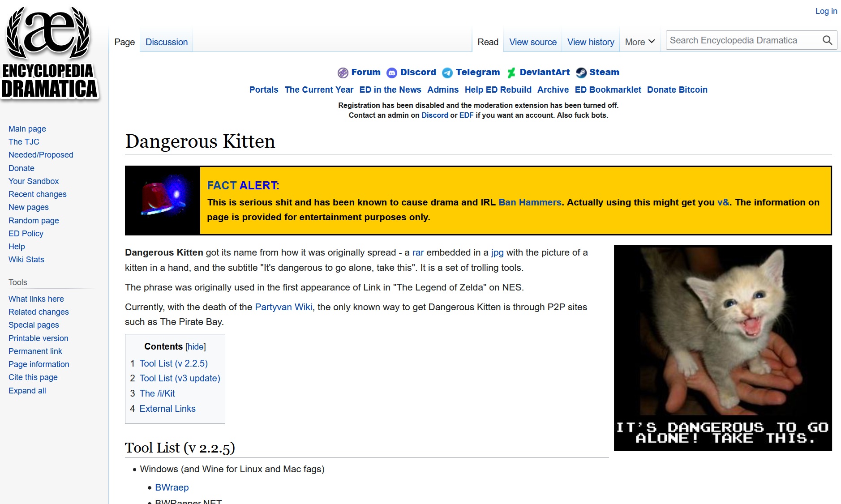Open Printable version
841x504 pixels.
pyautogui.click(x=39, y=338)
